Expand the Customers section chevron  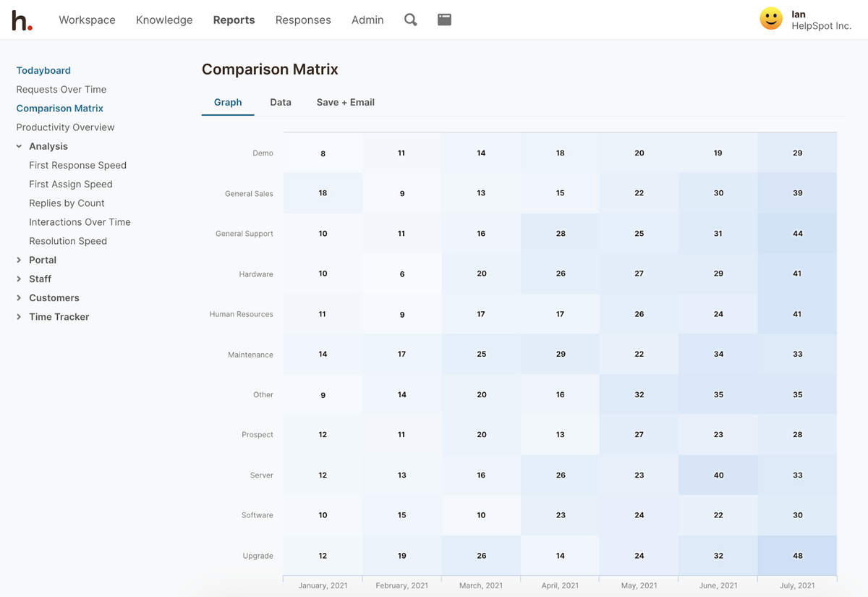pyautogui.click(x=20, y=297)
